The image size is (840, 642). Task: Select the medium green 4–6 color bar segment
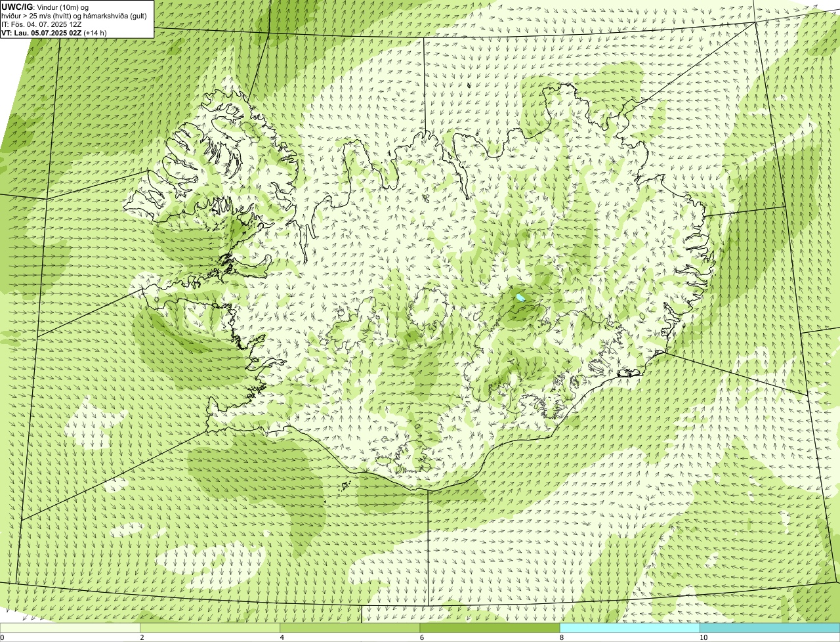point(350,628)
